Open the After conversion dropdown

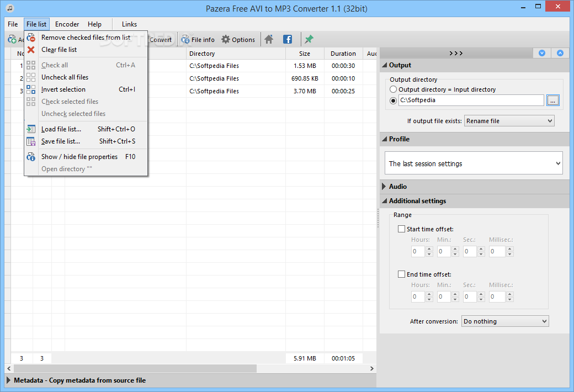[505, 321]
